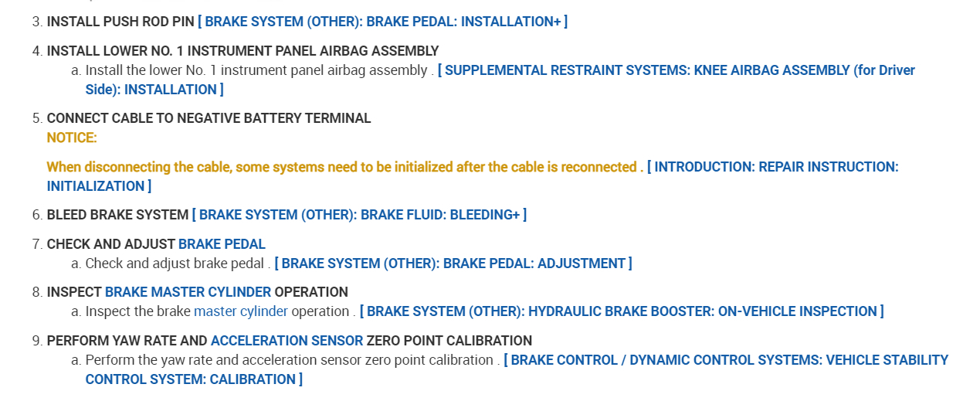Screen dimensions: 980x408
Task: Open the Brake Pedal Installation+ link
Action: [382, 22]
